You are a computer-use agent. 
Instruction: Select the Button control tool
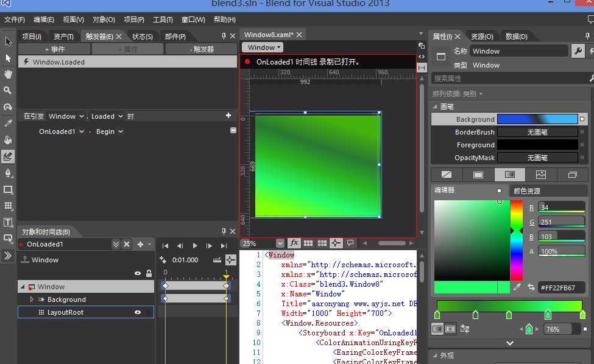(8, 239)
